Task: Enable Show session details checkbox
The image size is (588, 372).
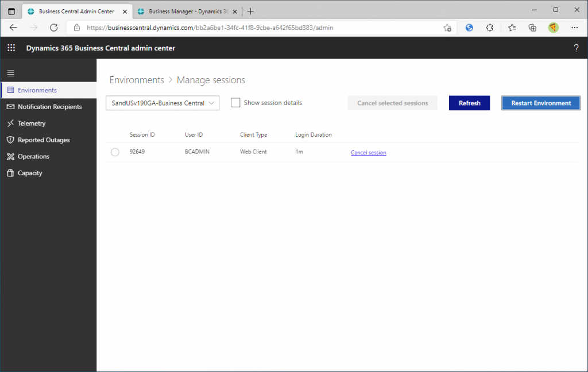Action: click(235, 103)
